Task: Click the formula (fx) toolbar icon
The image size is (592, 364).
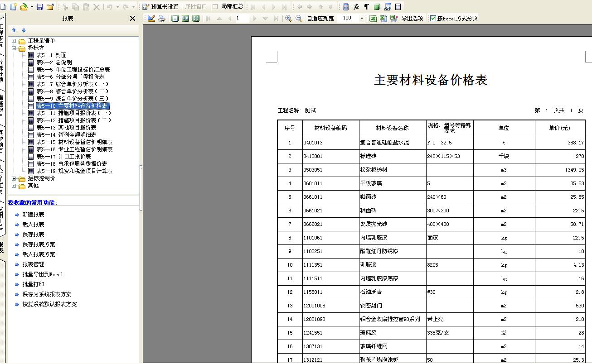Action: 356,6
